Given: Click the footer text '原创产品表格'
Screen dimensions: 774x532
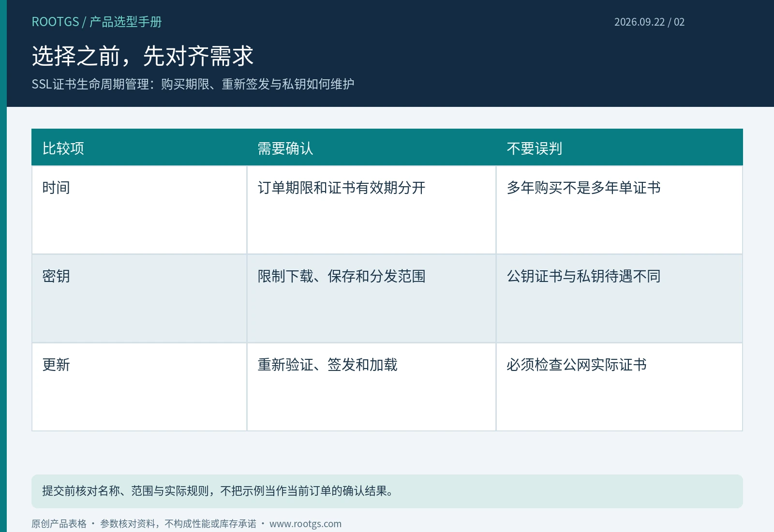Looking at the screenshot, I should [59, 524].
